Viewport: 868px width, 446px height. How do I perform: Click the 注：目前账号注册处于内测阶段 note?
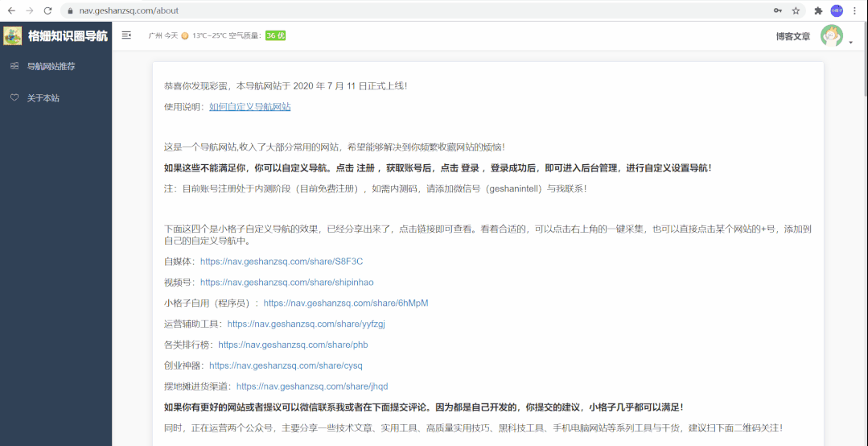(376, 188)
